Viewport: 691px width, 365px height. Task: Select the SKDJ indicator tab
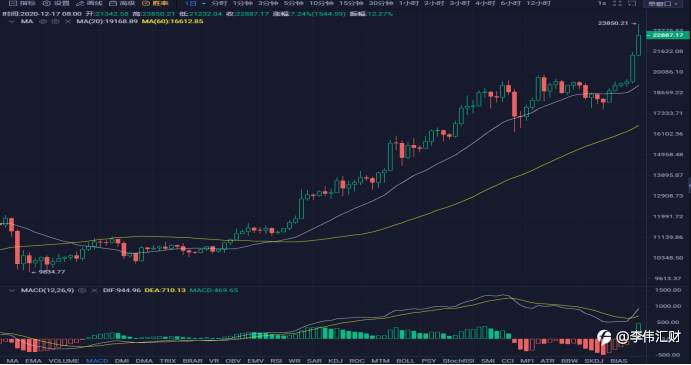click(593, 361)
